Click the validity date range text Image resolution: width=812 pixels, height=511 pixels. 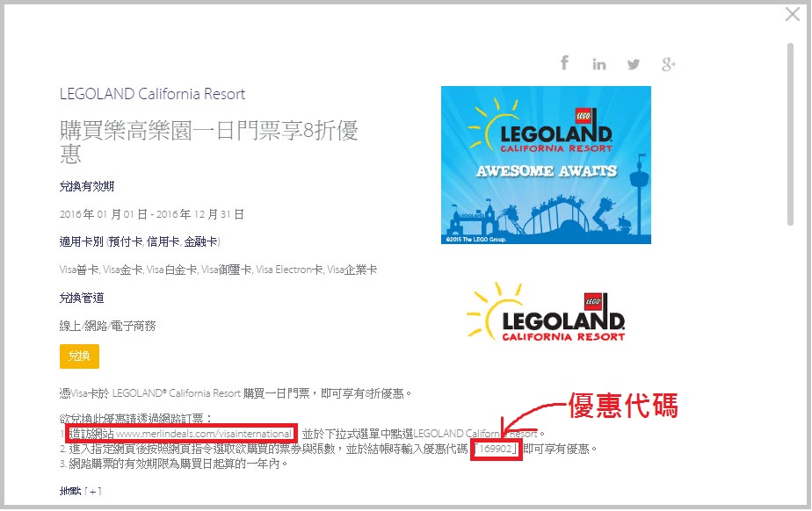tap(152, 214)
